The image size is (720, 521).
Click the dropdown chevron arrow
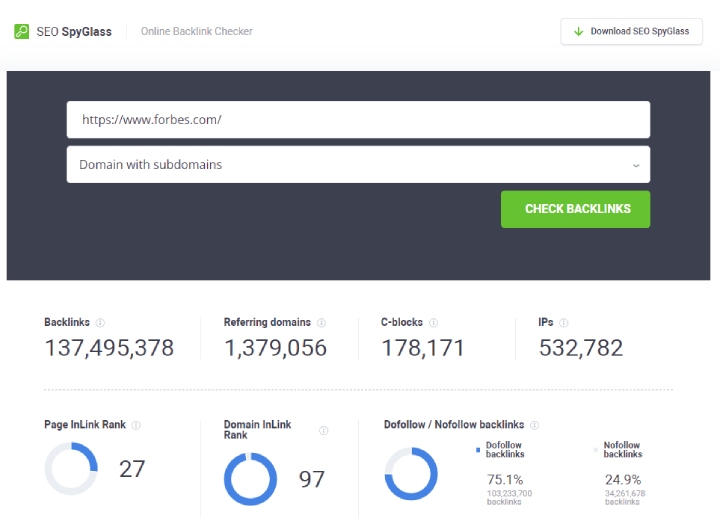pos(636,165)
